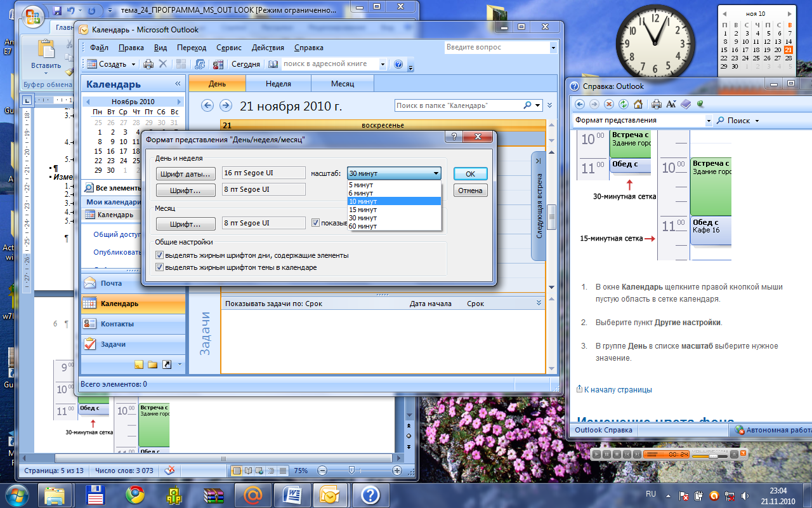Open the Help search field dropdown arrow
812x508 pixels.
point(709,120)
